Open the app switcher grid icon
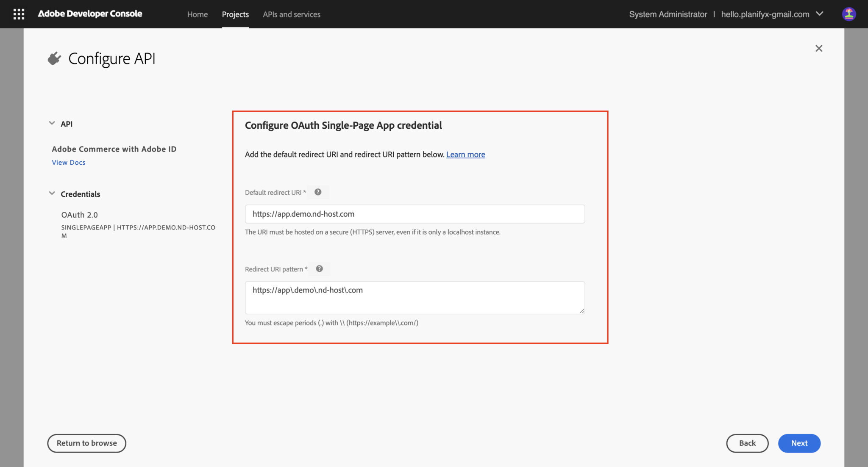868x467 pixels. coord(19,14)
